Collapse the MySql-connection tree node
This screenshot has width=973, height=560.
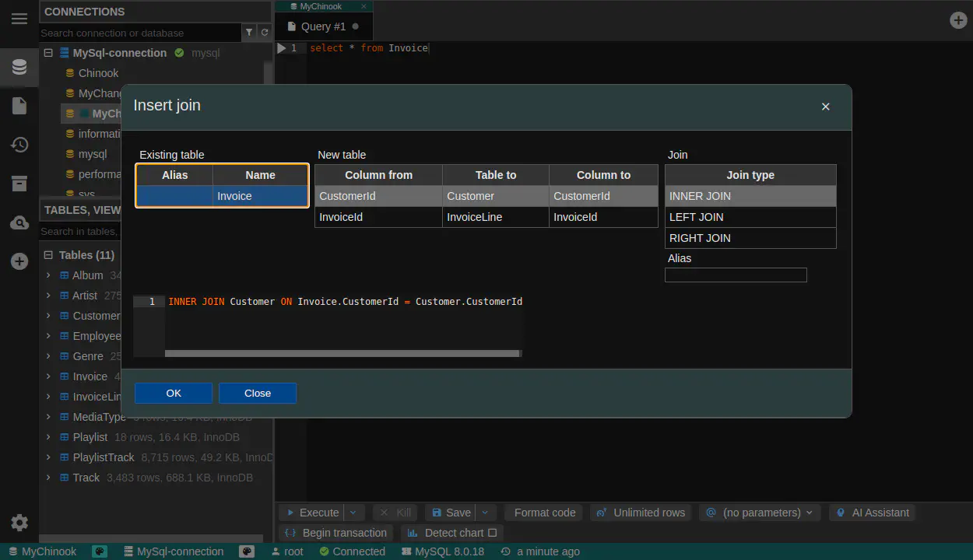pos(48,53)
